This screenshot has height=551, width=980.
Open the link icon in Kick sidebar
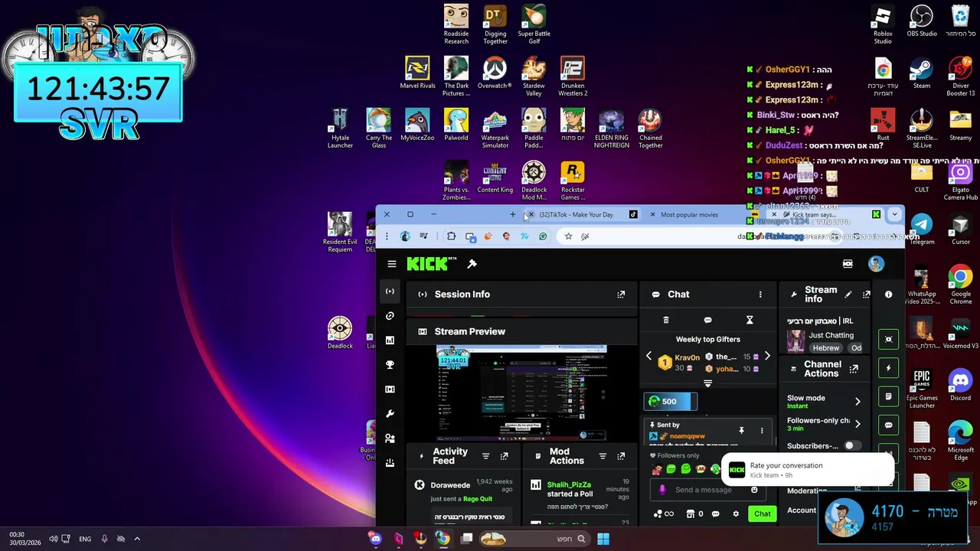click(390, 315)
